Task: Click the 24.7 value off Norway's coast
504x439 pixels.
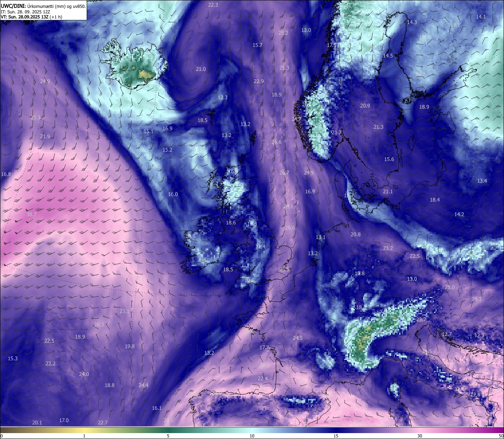Action: coord(296,119)
